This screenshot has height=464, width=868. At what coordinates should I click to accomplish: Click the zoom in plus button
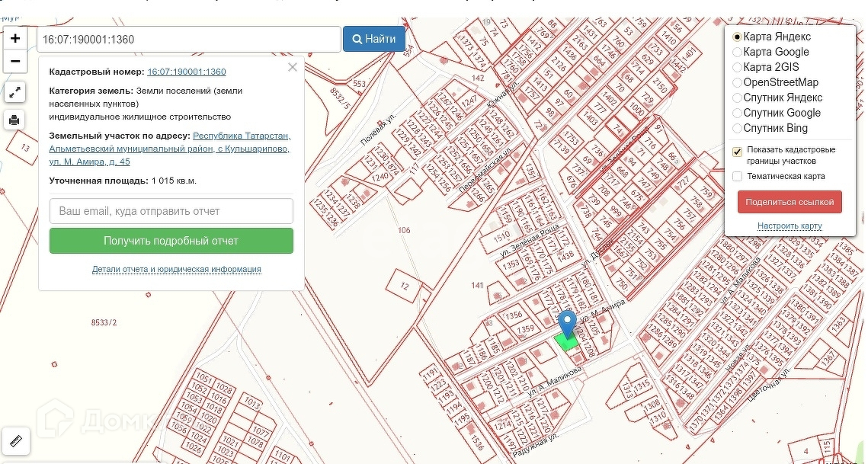click(15, 38)
